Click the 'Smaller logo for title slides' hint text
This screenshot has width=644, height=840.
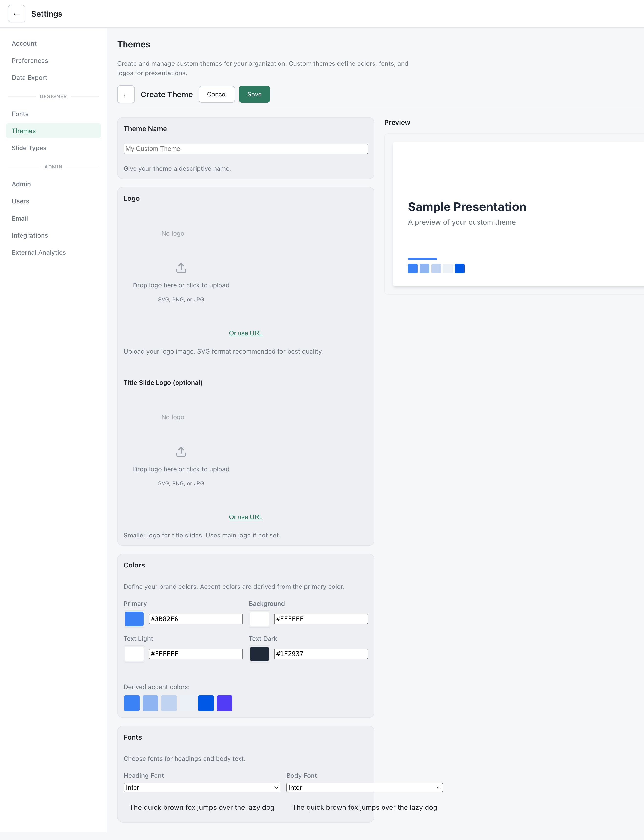(202, 535)
